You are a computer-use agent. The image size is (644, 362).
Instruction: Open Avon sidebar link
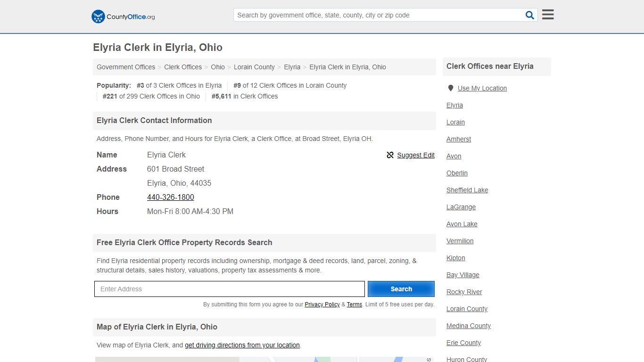(x=454, y=156)
